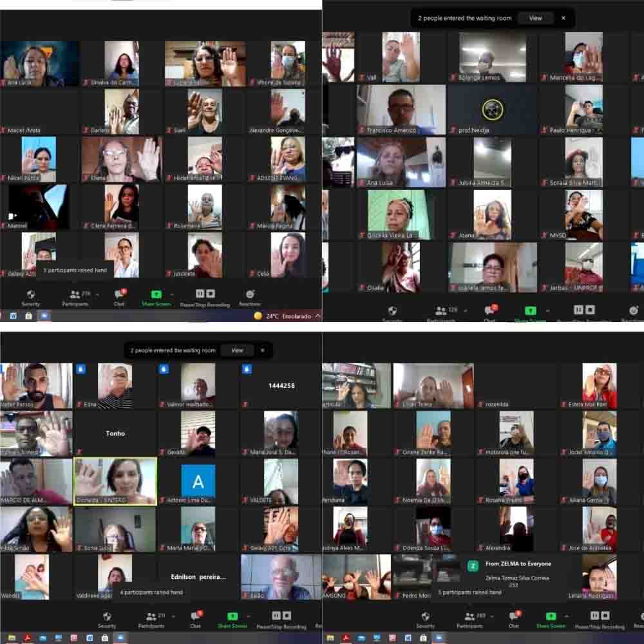This screenshot has height=644, width=644.
Task: Open Adobe Acrobat from the bottom-left taskbar
Action: pos(28,638)
